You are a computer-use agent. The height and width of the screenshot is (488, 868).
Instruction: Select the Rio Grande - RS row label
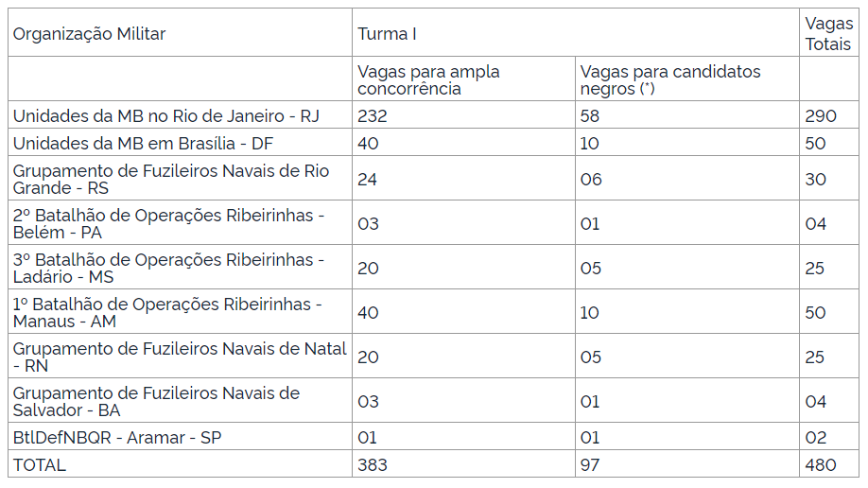tap(170, 180)
